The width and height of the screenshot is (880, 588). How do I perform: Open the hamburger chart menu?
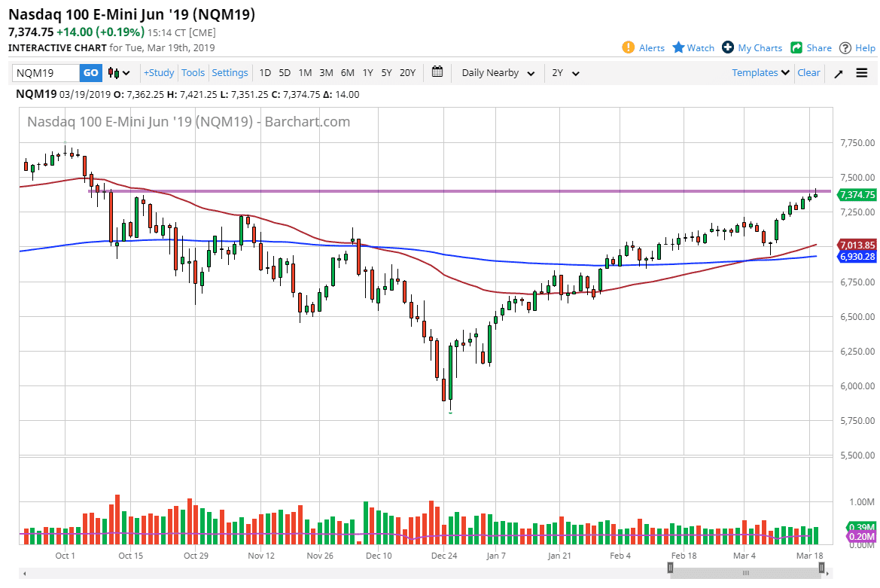(x=861, y=73)
